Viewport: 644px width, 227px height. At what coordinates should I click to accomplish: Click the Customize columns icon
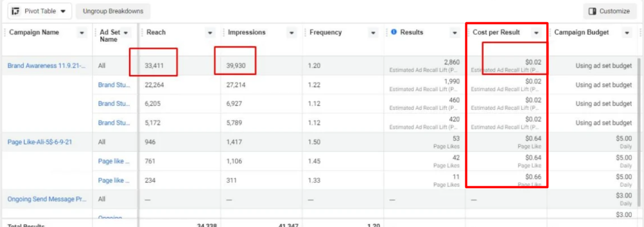tap(592, 11)
